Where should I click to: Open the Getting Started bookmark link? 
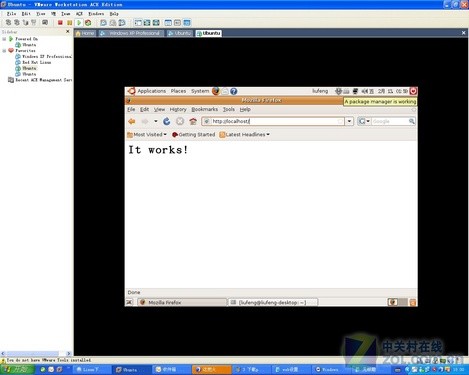193,135
